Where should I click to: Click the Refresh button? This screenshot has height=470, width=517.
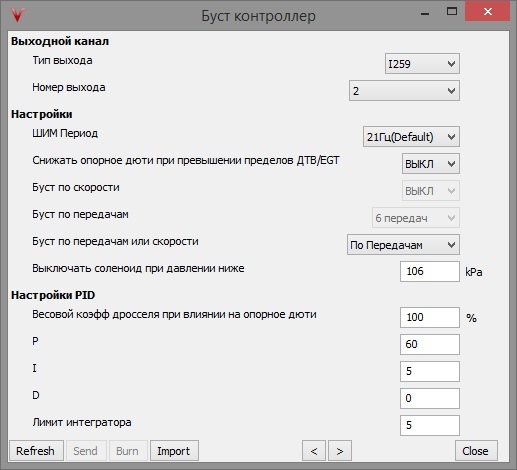(36, 451)
